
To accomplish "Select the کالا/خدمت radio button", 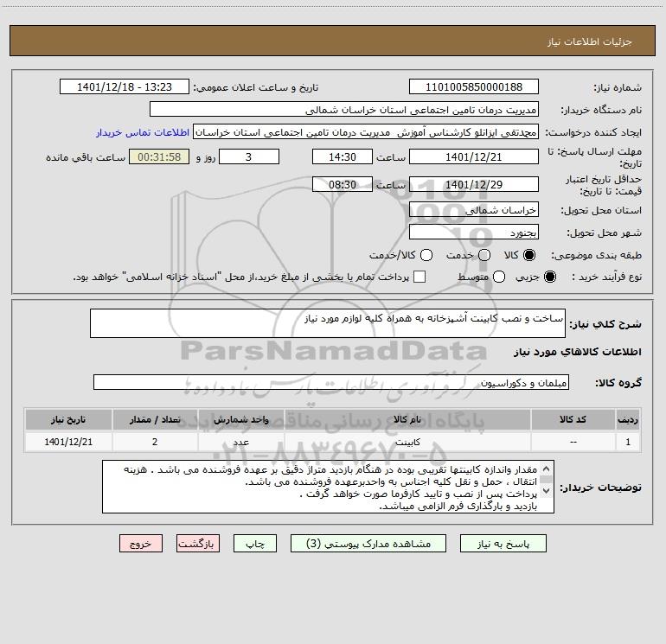I will tap(426, 255).
